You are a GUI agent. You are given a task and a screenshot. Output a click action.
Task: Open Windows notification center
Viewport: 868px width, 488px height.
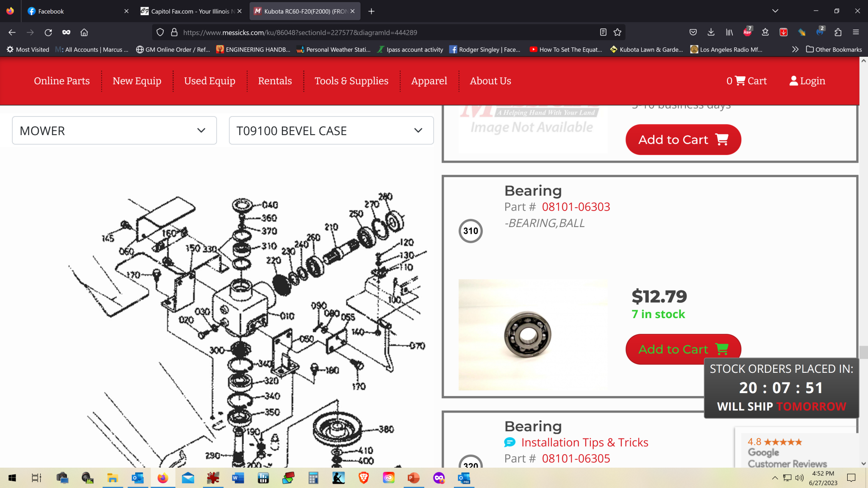click(x=851, y=478)
